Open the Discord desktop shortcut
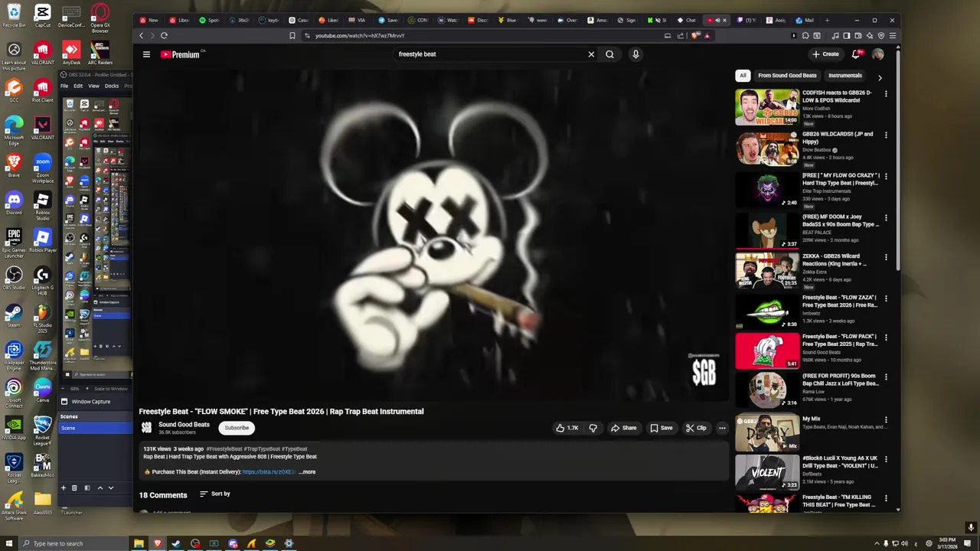The height and width of the screenshot is (551, 980). [x=14, y=203]
